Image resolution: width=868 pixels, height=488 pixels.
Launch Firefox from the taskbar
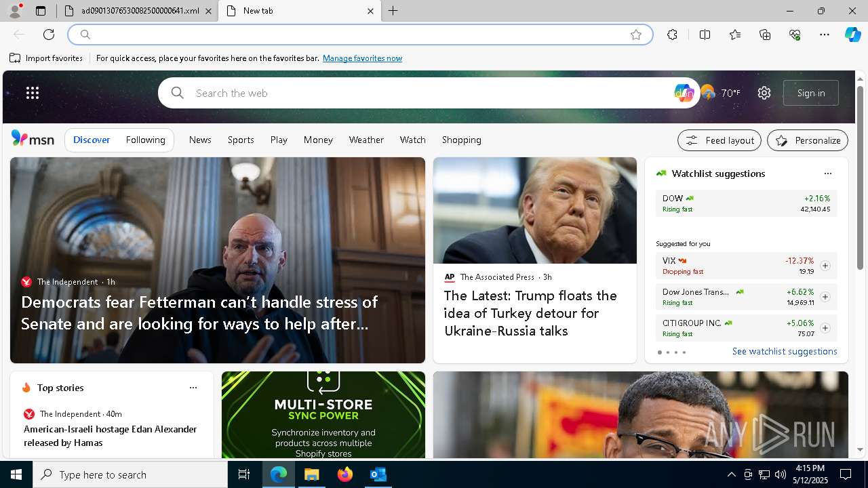click(345, 474)
